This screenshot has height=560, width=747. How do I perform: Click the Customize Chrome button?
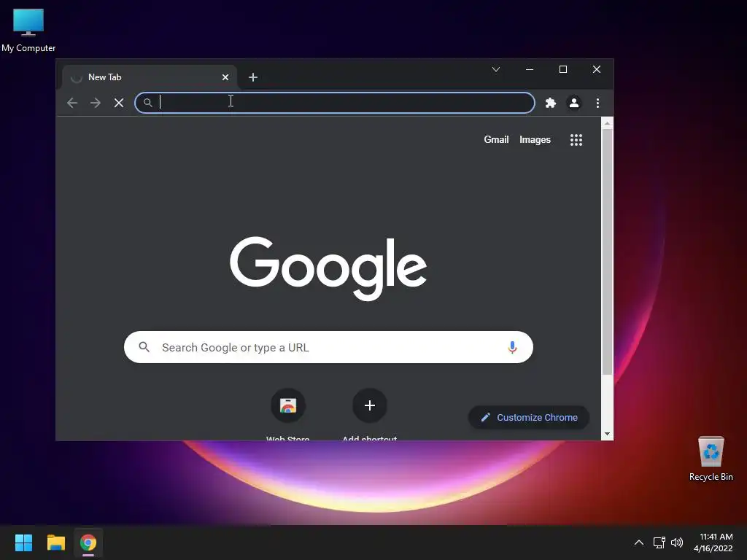pyautogui.click(x=529, y=418)
